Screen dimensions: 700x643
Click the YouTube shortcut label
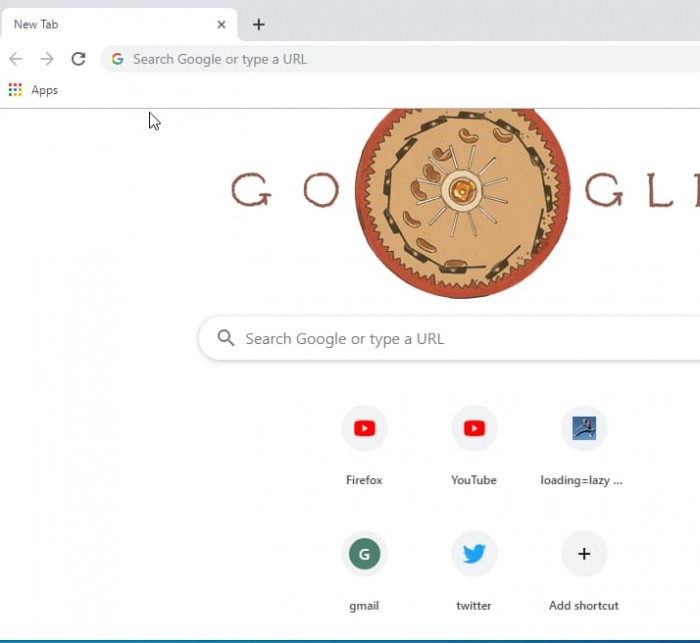tap(474, 480)
